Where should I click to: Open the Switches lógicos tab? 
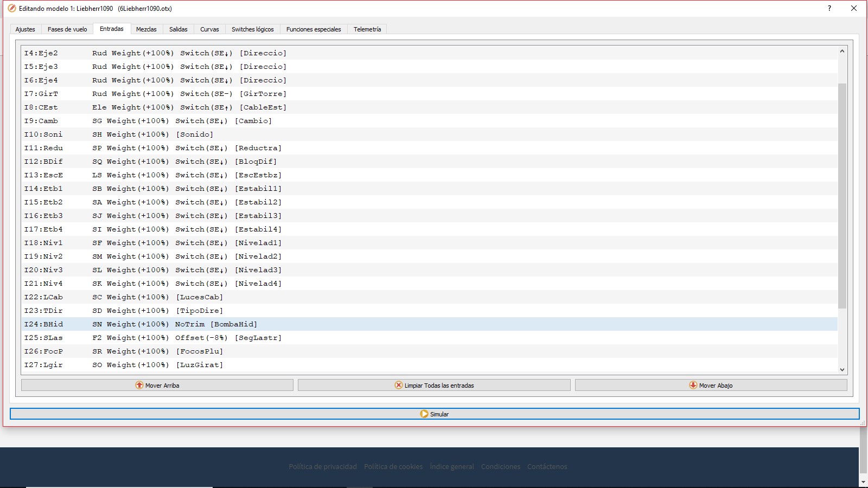pyautogui.click(x=252, y=29)
